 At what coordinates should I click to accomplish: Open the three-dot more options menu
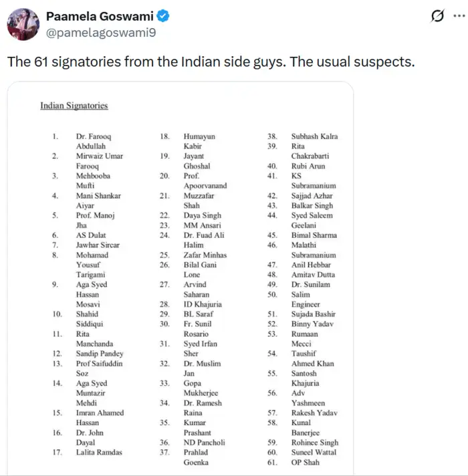[x=459, y=16]
